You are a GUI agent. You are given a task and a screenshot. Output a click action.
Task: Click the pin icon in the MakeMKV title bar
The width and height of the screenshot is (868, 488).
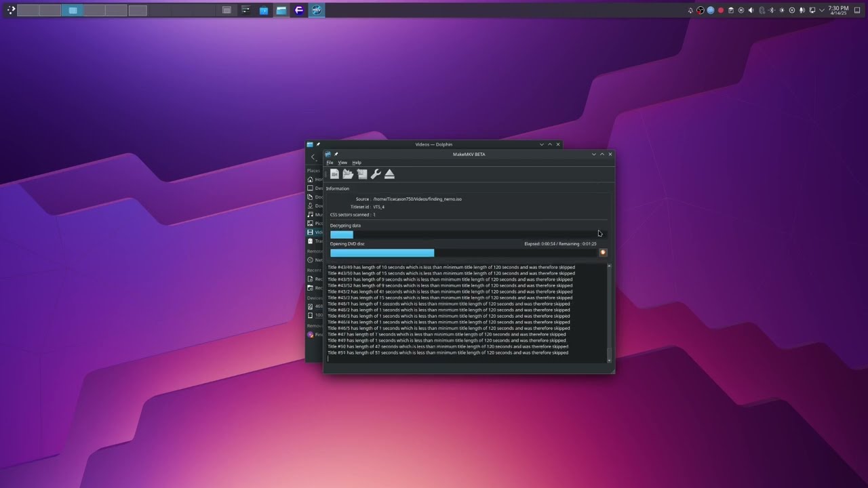click(x=336, y=154)
